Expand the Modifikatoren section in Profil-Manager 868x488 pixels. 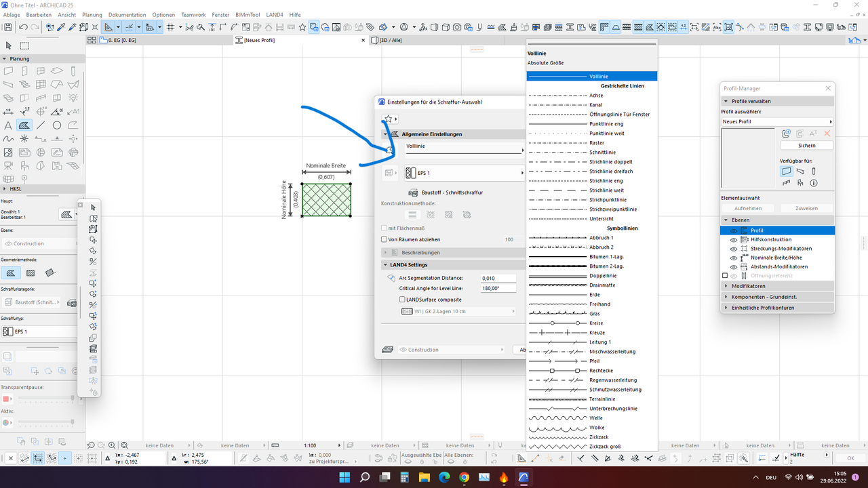(726, 285)
